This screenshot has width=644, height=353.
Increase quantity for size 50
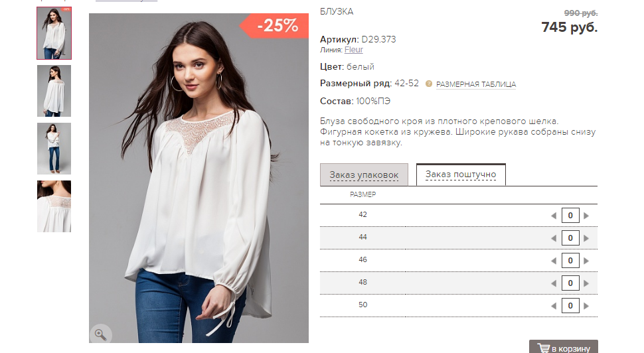586,306
